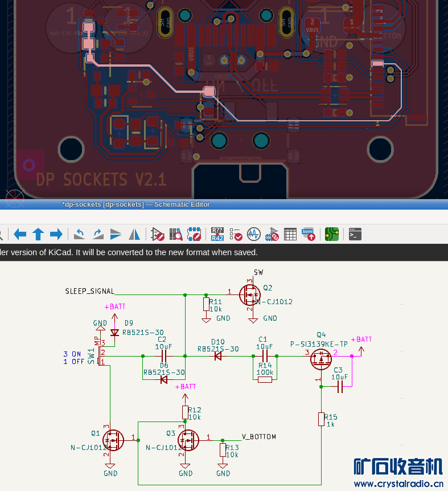Generate the bill of materials
This screenshot has width=448, height=491.
tap(308, 234)
